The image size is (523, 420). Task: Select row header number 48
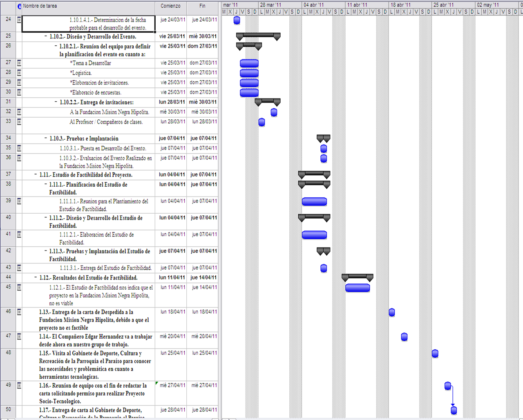[x=8, y=364]
